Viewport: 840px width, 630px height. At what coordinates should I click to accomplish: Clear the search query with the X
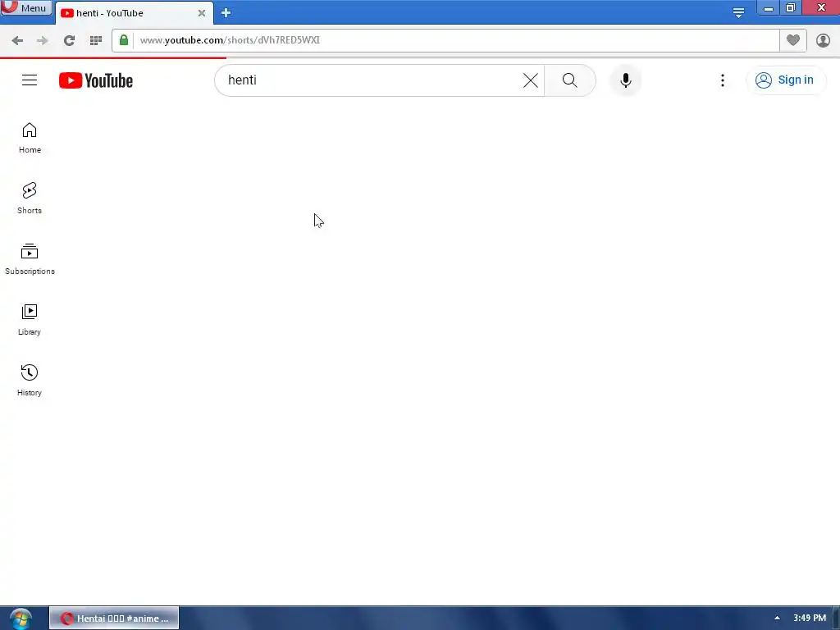click(x=531, y=80)
